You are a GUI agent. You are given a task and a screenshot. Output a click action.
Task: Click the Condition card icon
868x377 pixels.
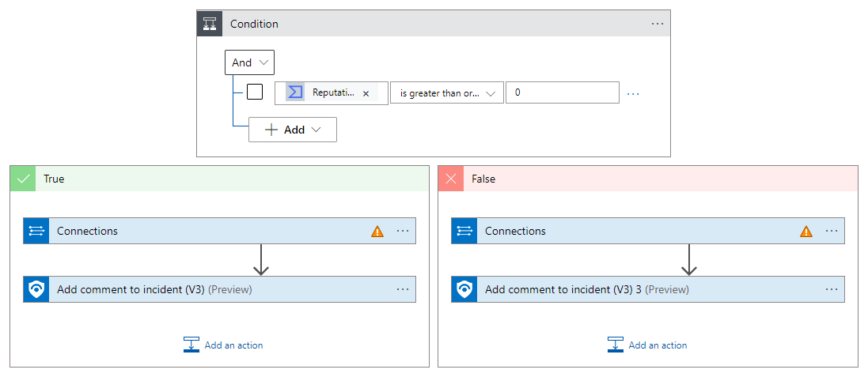(x=210, y=24)
